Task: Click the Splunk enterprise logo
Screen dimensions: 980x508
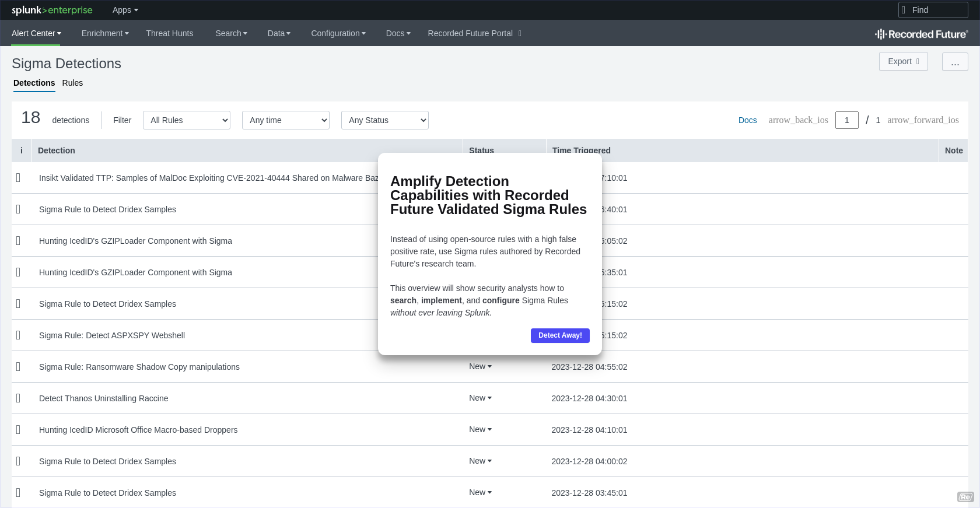Action: pos(52,10)
